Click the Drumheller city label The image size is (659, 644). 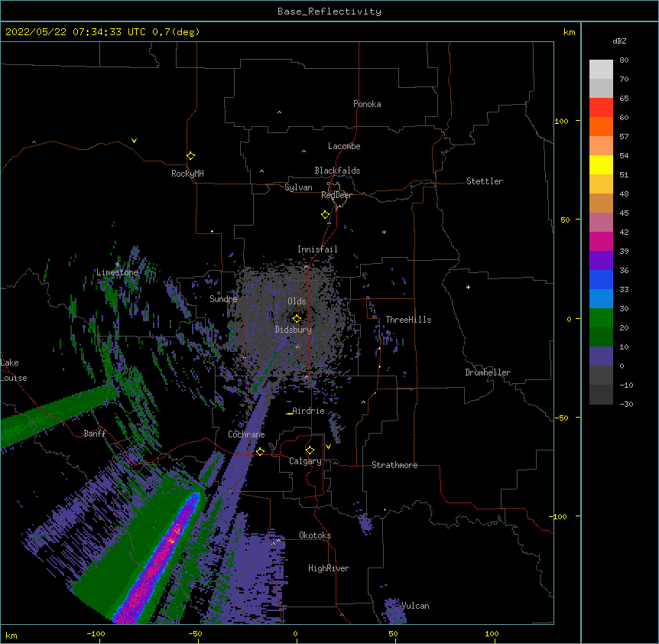(488, 372)
